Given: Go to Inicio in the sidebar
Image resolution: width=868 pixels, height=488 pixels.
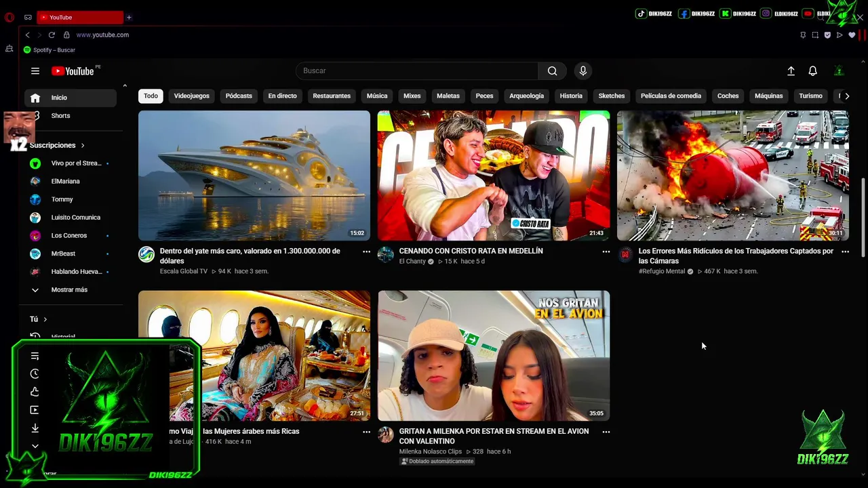Looking at the screenshot, I should coord(71,98).
